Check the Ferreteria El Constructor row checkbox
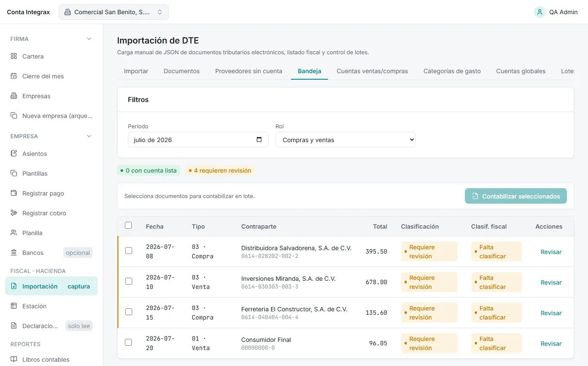The image size is (588, 366). tap(128, 312)
